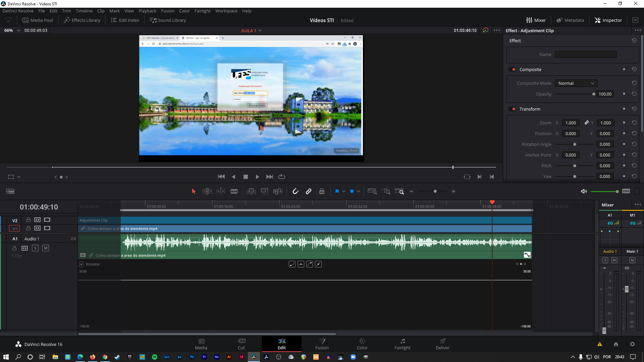Screen dimensions: 644x362
Task: Click the blue Marker icon
Action: [x=352, y=191]
